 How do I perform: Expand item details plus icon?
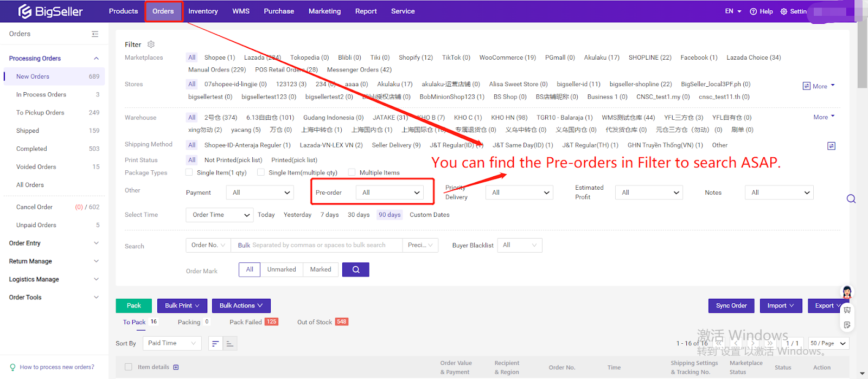[x=176, y=367]
